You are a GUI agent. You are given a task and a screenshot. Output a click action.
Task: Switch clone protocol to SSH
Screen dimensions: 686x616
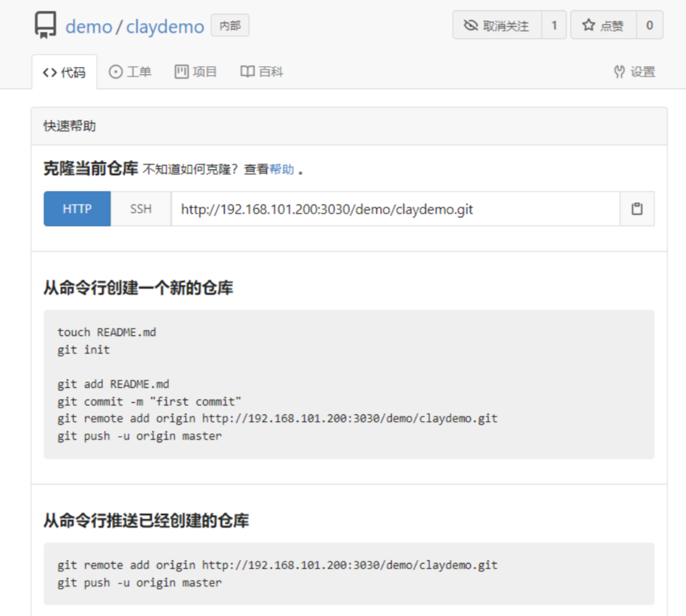141,209
